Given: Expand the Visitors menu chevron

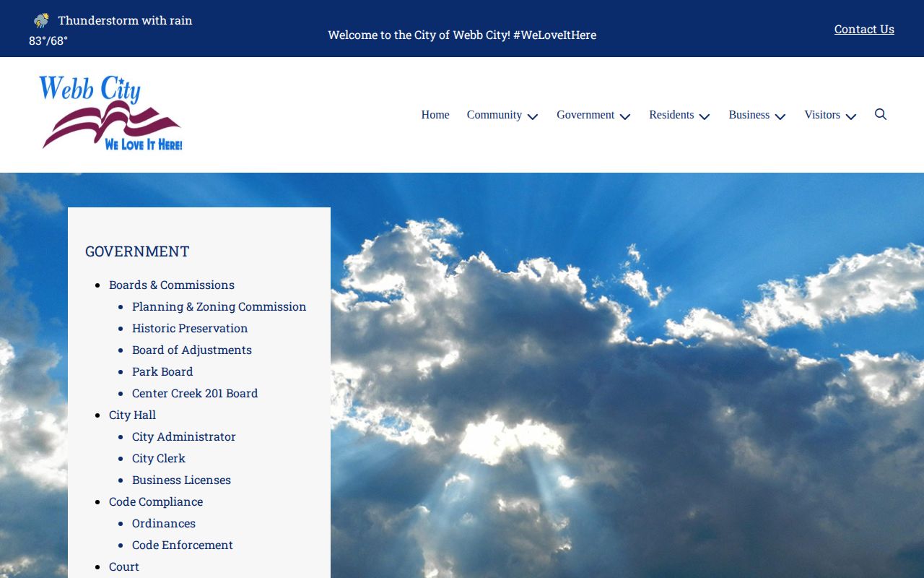Looking at the screenshot, I should [851, 116].
